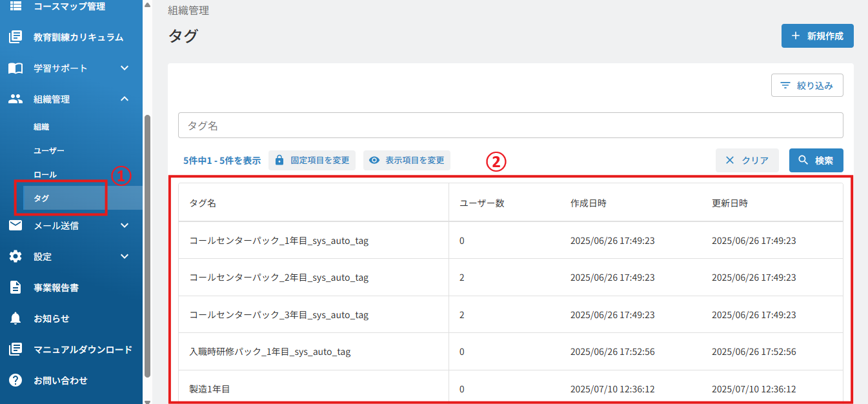Click row 入職時研修パック_1年目_sys_auto_tag
The width and height of the screenshot is (868, 404).
(510, 352)
